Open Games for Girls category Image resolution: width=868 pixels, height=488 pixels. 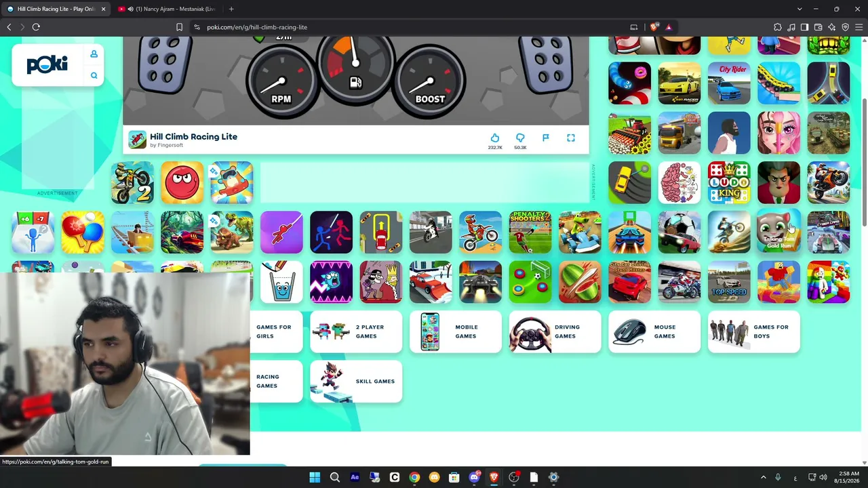(x=275, y=331)
